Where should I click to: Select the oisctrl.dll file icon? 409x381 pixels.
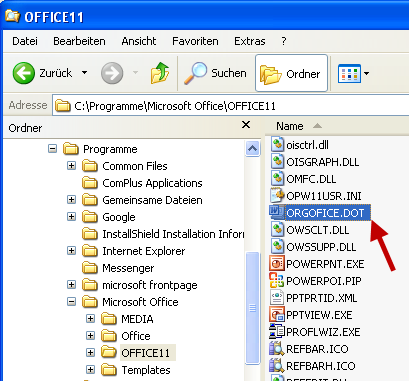(277, 145)
